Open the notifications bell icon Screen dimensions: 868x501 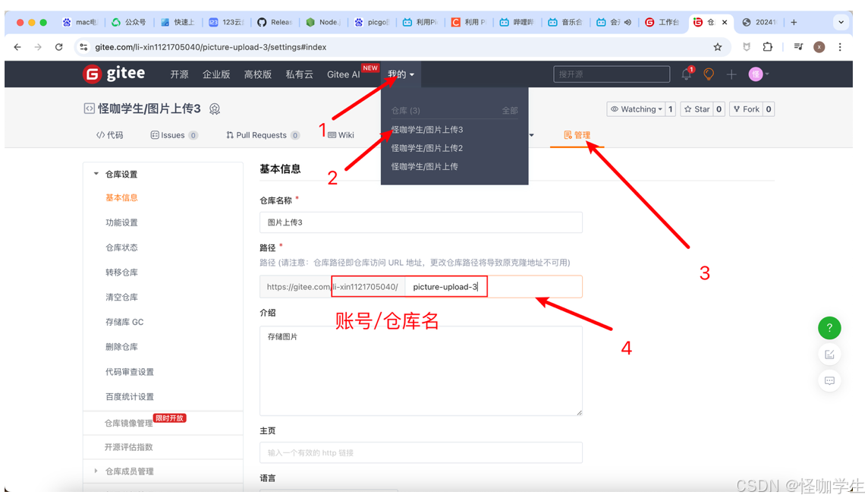pos(687,74)
